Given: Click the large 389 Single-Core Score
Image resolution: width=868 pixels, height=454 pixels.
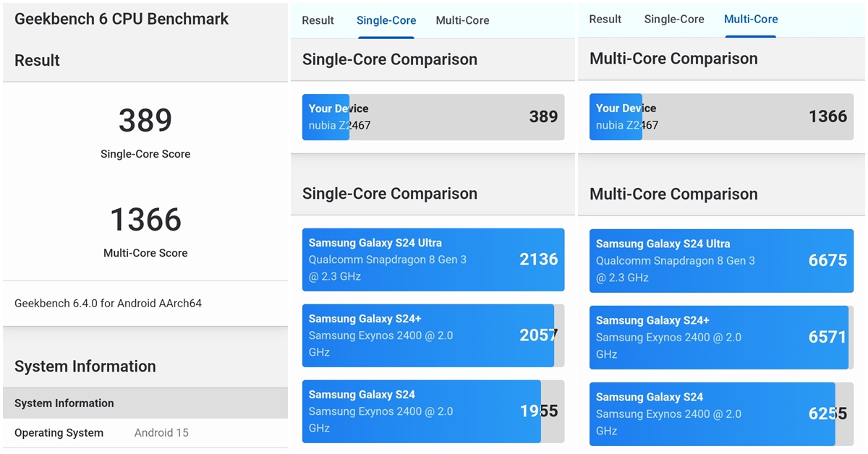Looking at the screenshot, I should click(x=145, y=121).
